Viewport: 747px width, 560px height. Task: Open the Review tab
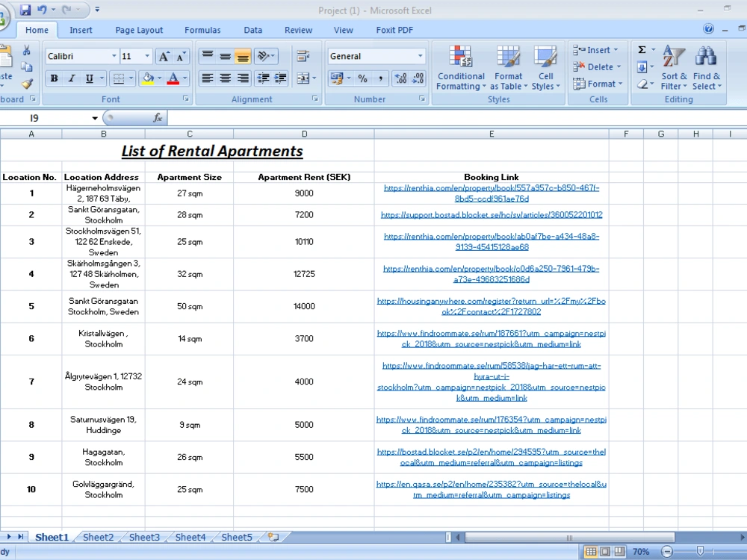pos(298,30)
